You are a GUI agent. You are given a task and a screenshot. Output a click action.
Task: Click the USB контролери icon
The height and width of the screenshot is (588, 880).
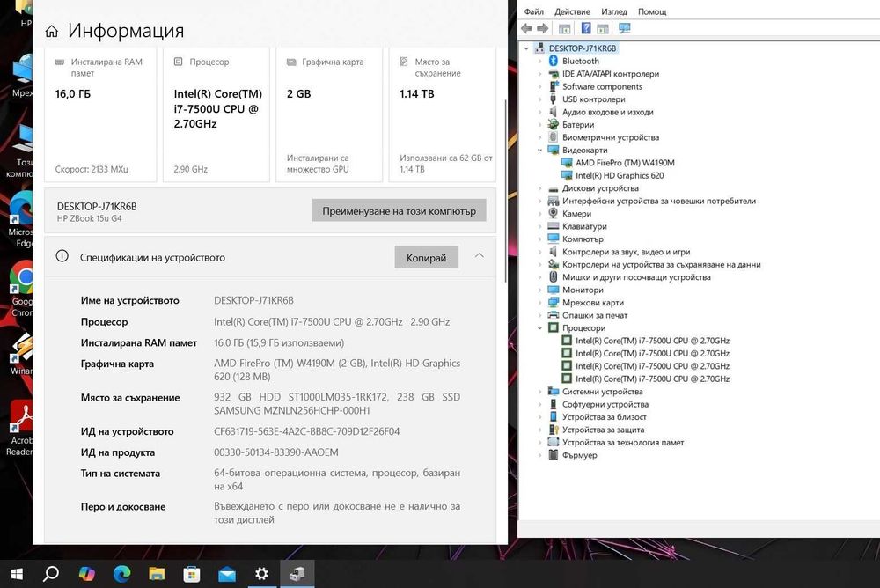553,99
